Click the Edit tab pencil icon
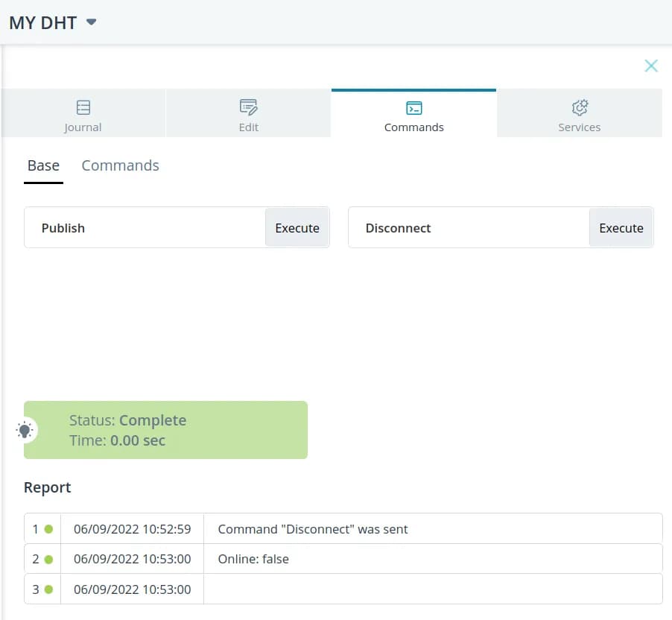 pyautogui.click(x=248, y=107)
